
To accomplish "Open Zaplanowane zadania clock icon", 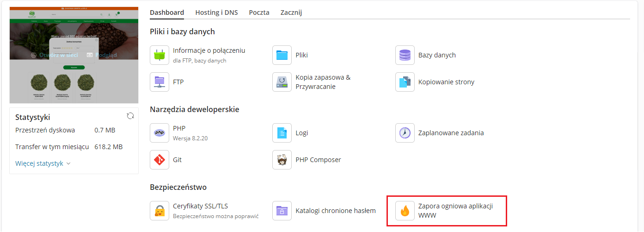I will pos(405,133).
